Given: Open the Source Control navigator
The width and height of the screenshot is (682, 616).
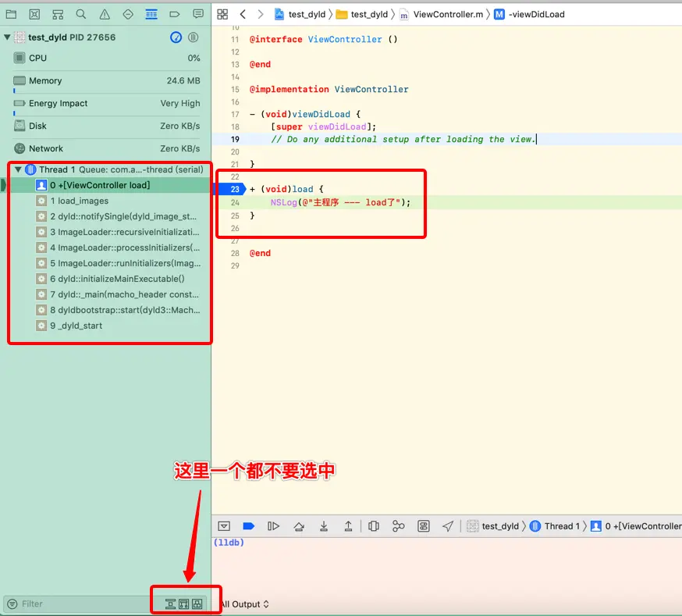Looking at the screenshot, I should (34, 14).
